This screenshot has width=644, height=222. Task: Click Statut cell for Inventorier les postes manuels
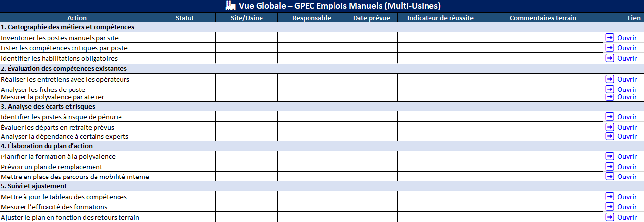[x=185, y=38]
